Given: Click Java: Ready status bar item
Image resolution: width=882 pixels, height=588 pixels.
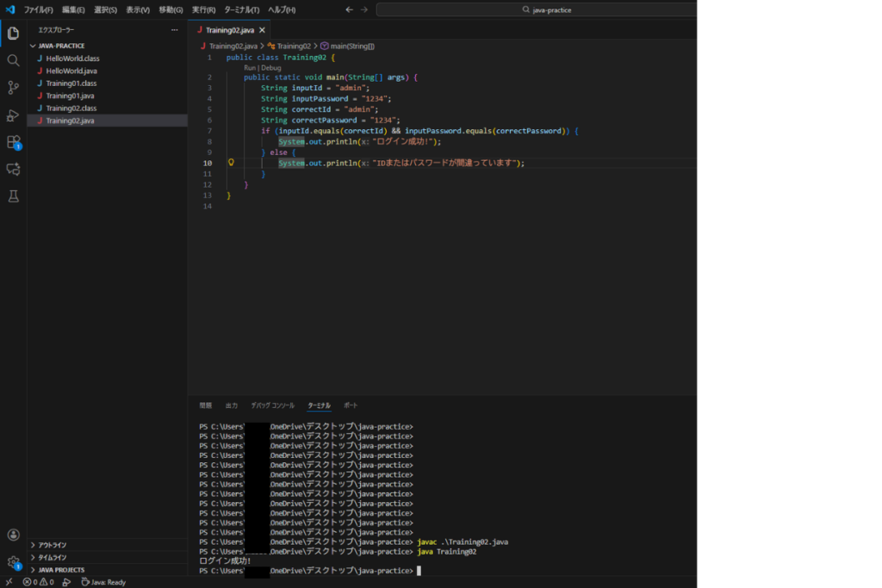Looking at the screenshot, I should [x=103, y=582].
